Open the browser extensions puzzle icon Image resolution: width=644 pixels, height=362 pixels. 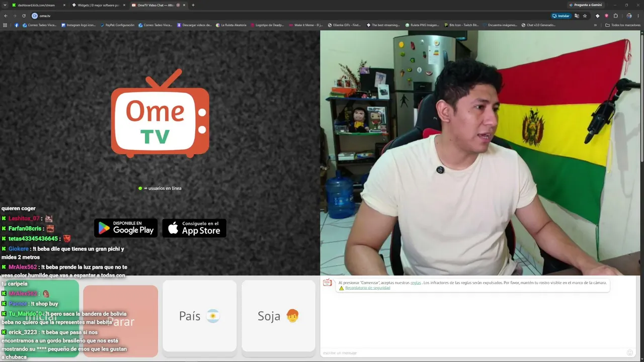click(615, 16)
